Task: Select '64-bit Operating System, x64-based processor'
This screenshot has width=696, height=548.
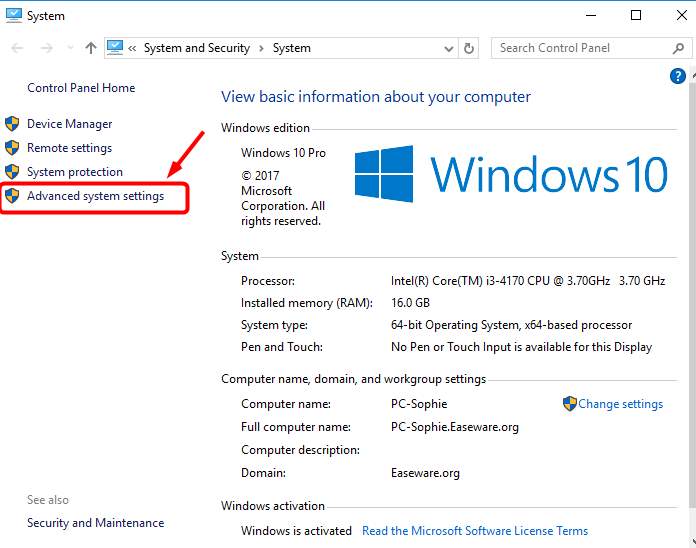Action: coord(511,325)
